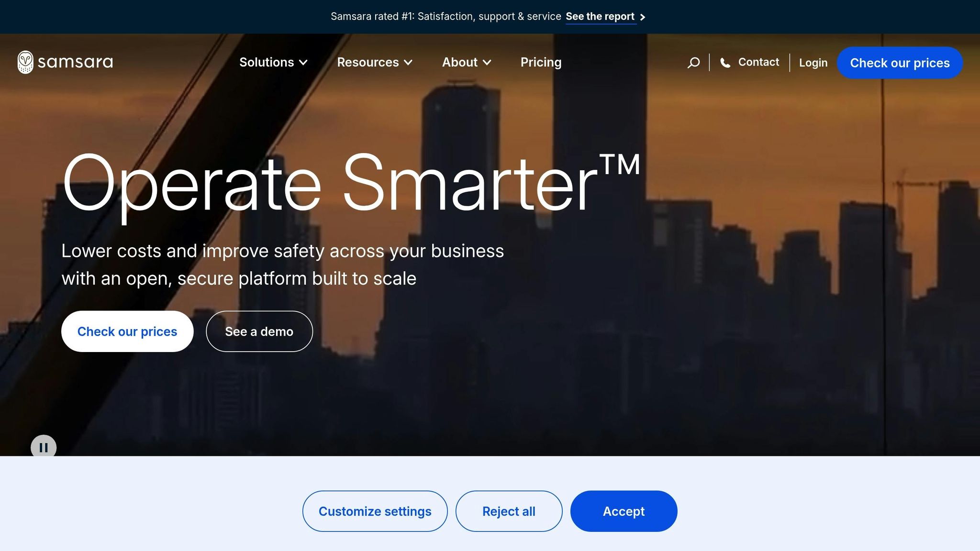Click the phone icon beside Contact
980x551 pixels.
[x=725, y=63]
